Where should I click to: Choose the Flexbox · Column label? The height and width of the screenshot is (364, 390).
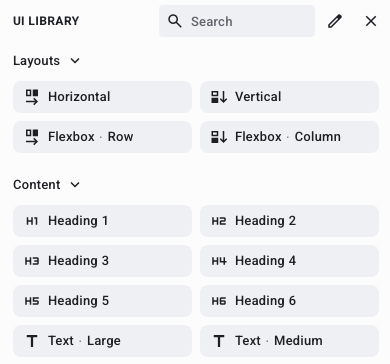288,137
